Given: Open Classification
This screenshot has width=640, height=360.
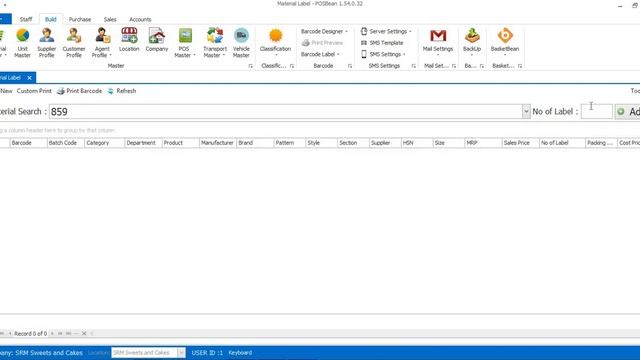Looking at the screenshot, I should (276, 42).
